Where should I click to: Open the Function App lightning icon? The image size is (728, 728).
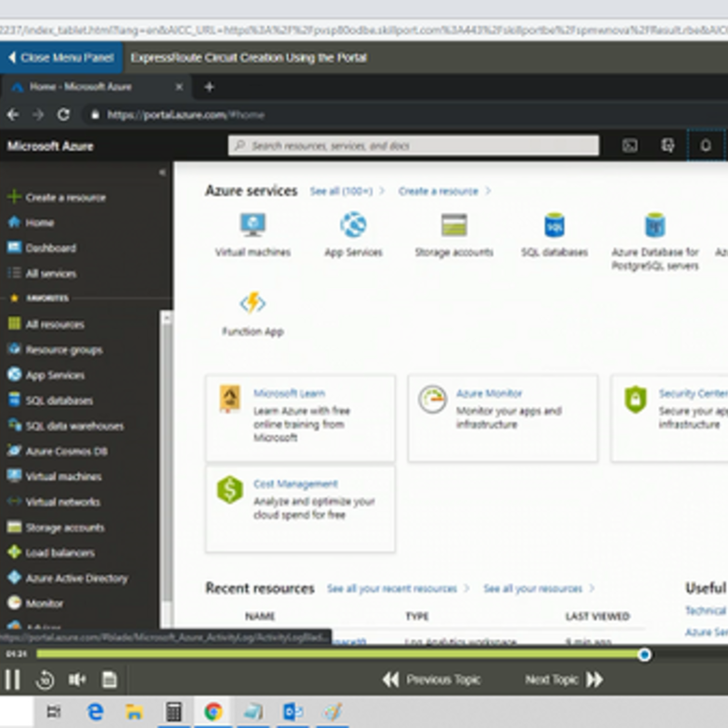(253, 303)
